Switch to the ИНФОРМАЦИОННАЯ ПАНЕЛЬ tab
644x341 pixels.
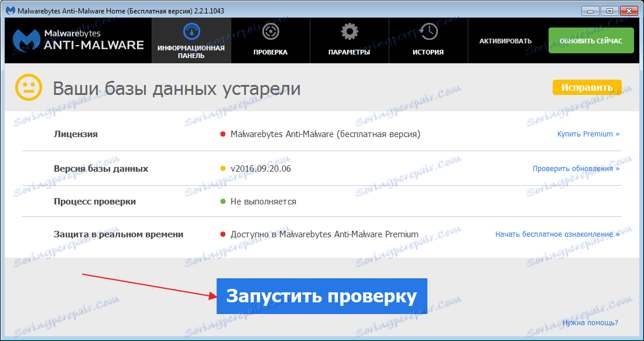(191, 52)
